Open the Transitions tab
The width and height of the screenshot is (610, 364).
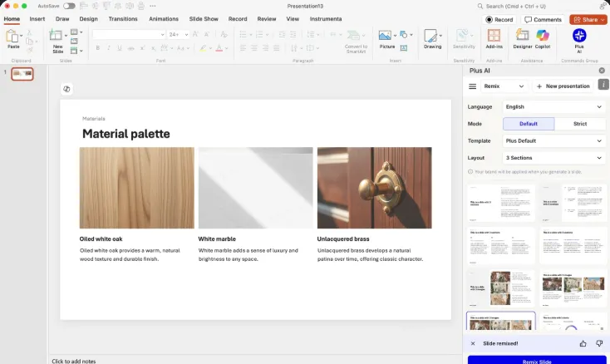123,18
